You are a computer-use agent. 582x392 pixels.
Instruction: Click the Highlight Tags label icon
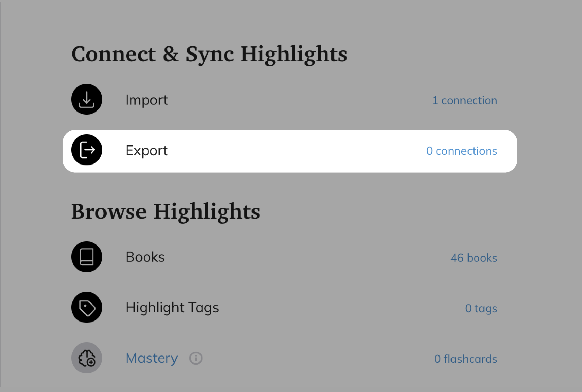(86, 307)
